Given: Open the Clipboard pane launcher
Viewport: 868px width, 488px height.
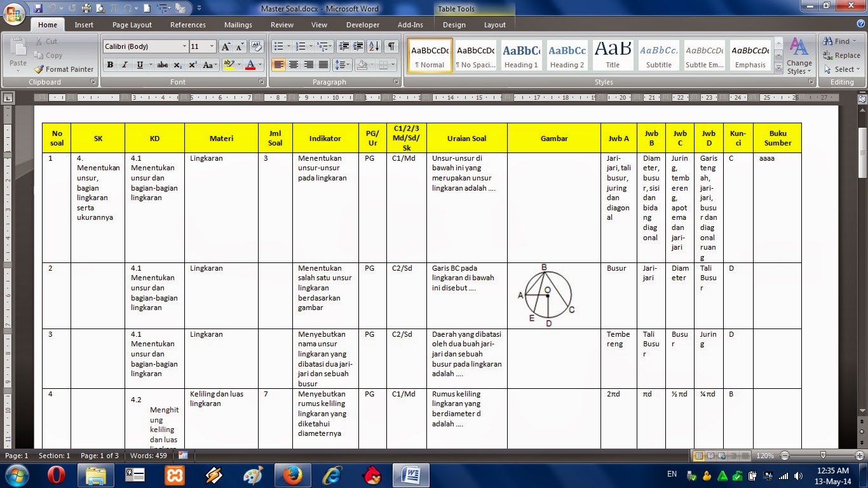Looking at the screenshot, I should [x=93, y=82].
